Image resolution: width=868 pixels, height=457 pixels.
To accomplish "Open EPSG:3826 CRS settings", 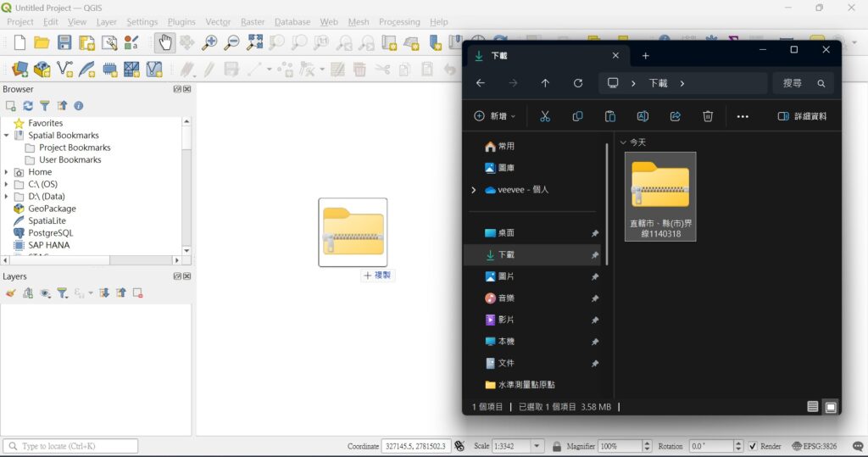I will 814,446.
